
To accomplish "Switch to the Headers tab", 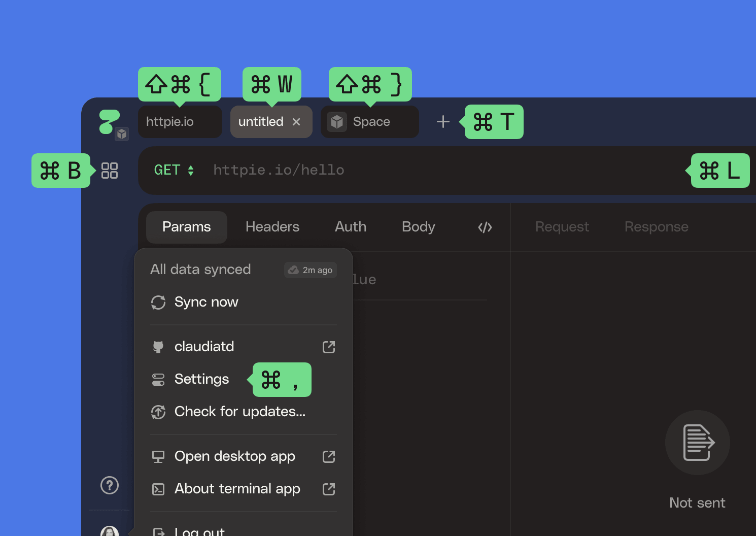I will tap(272, 227).
